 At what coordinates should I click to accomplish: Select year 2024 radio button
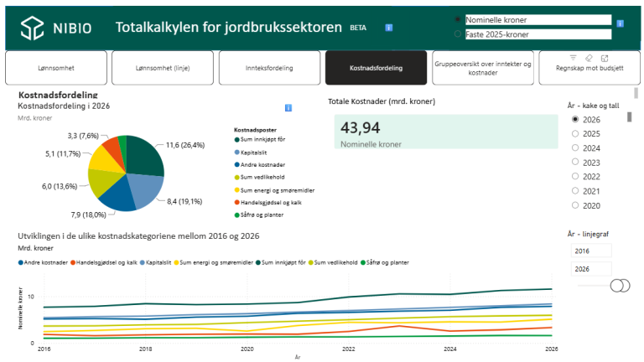(x=575, y=147)
